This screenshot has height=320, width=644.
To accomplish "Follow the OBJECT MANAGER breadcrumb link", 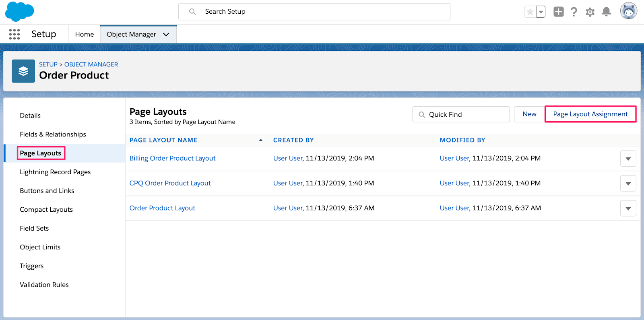I will tap(91, 64).
